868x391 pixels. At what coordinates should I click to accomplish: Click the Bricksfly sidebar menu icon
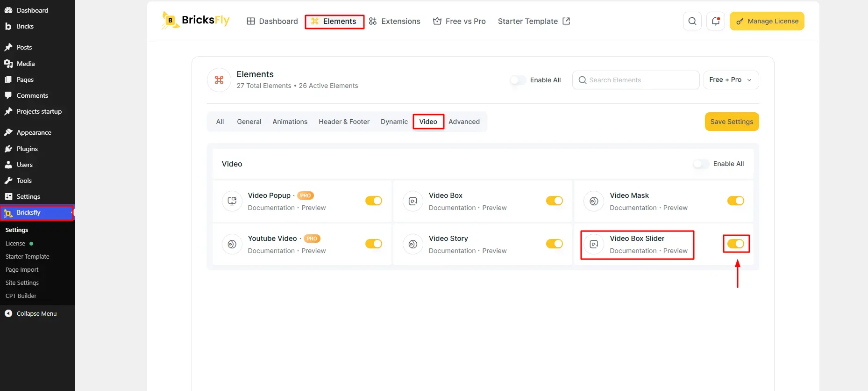(x=8, y=213)
